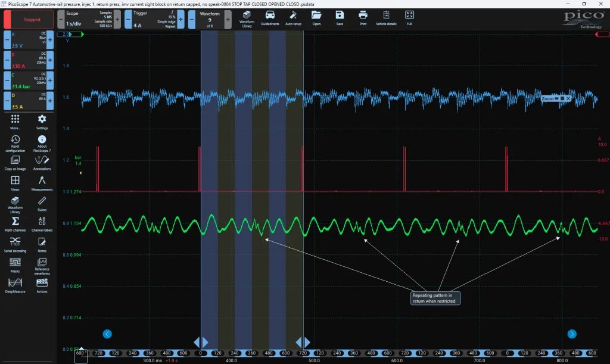The height and width of the screenshot is (364, 610).
Task: Click blue right arrow for next waveform
Action: [x=572, y=334]
